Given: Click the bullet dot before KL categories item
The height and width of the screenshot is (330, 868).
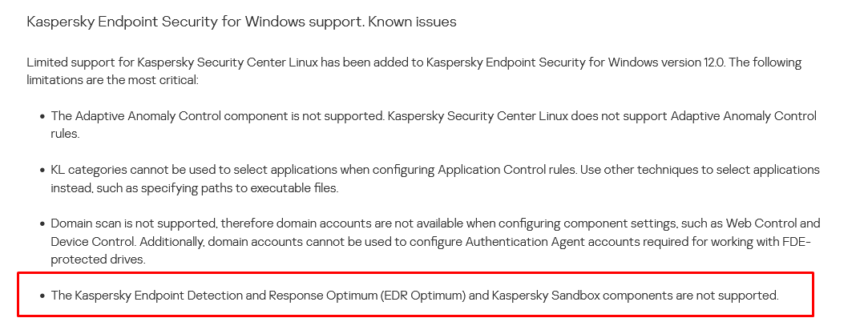Looking at the screenshot, I should pyautogui.click(x=42, y=171).
